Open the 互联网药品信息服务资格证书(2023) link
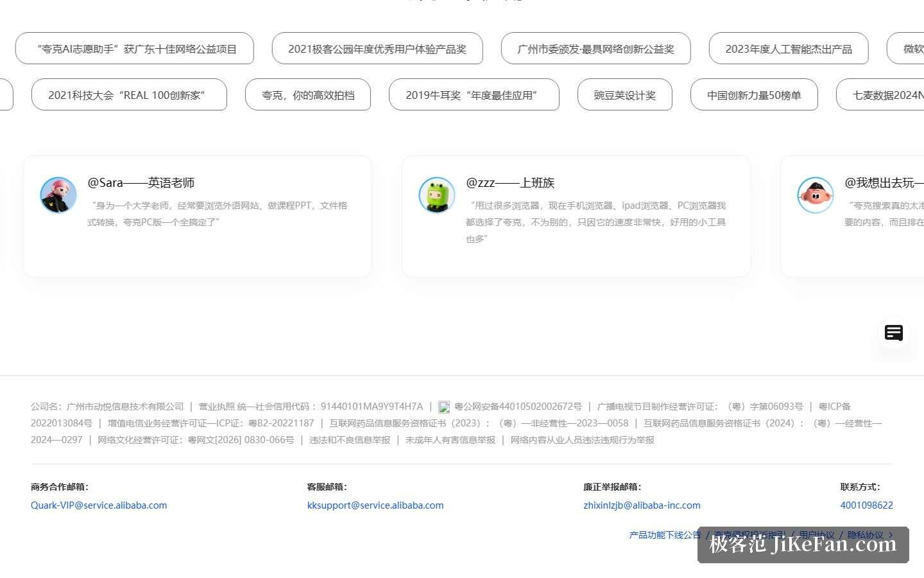 tap(479, 423)
